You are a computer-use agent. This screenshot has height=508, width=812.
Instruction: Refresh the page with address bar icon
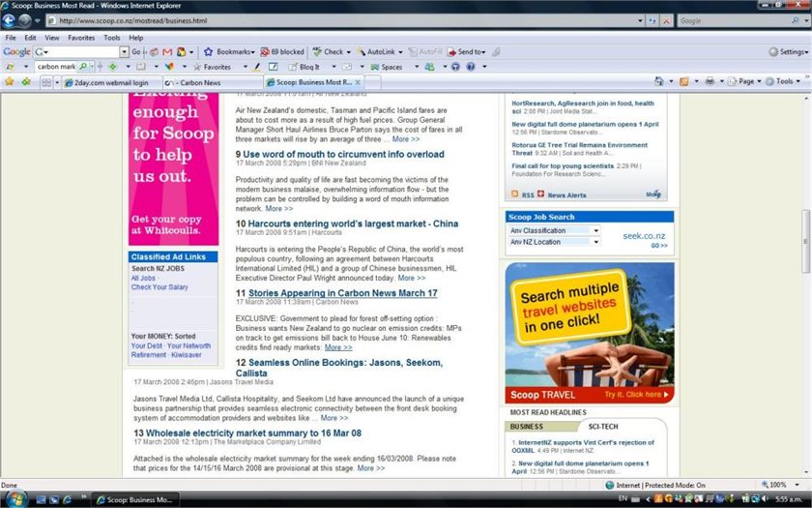[652, 20]
